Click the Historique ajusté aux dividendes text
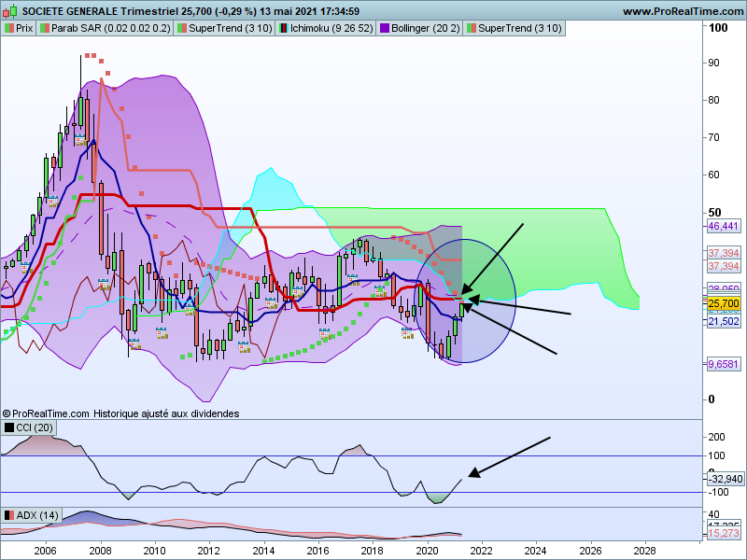This screenshot has height=560, width=747. pos(166,413)
